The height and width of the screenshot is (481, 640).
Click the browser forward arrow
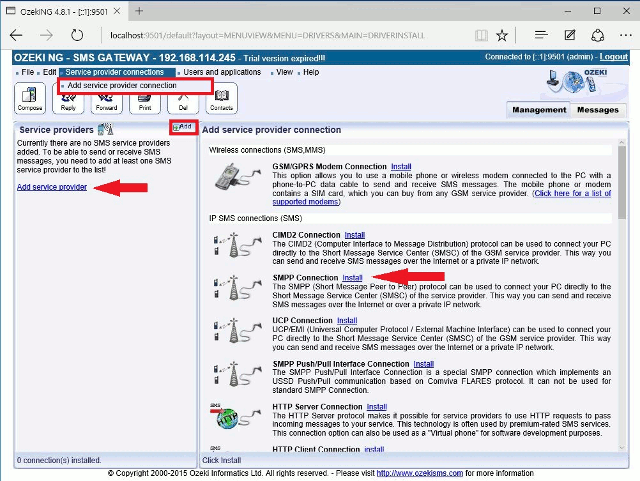point(46,36)
